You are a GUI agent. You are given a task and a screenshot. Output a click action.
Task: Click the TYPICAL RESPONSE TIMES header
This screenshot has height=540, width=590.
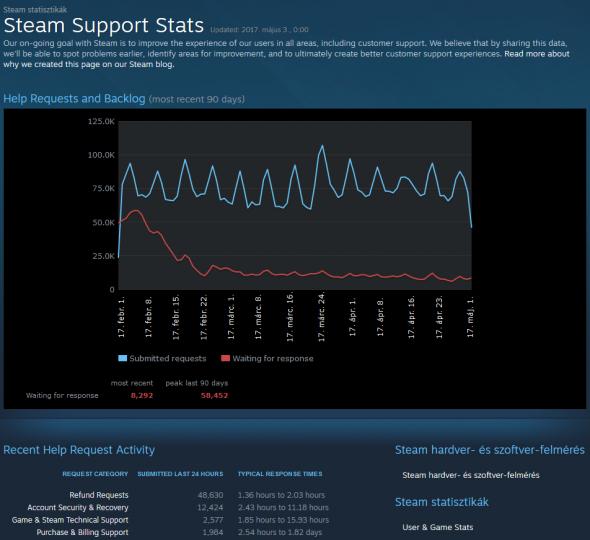click(280, 474)
